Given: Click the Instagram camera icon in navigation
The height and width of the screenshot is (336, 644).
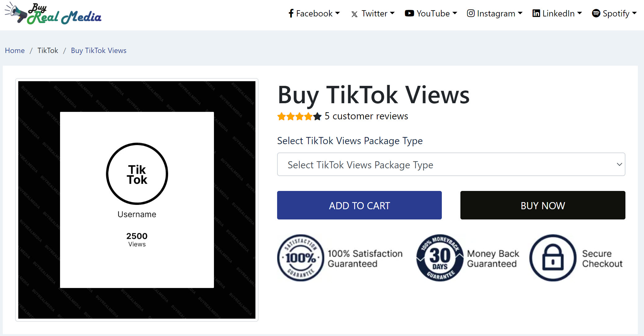Looking at the screenshot, I should click(x=471, y=13).
